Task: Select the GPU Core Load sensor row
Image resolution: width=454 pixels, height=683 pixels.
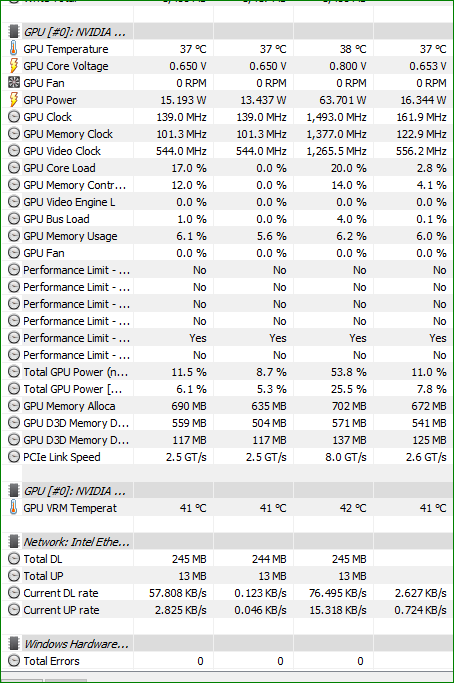Action: click(x=227, y=168)
